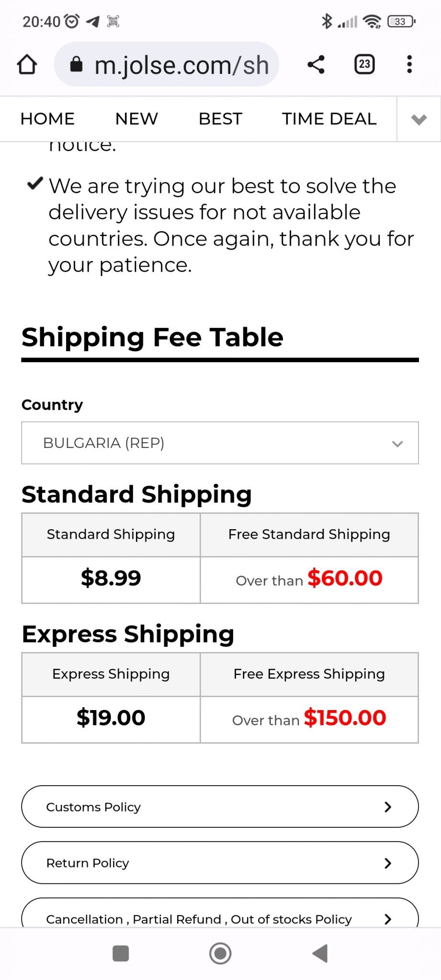The image size is (441, 980).
Task: Open the Country dropdown showing BULGARIA (REP)
Action: click(x=220, y=443)
